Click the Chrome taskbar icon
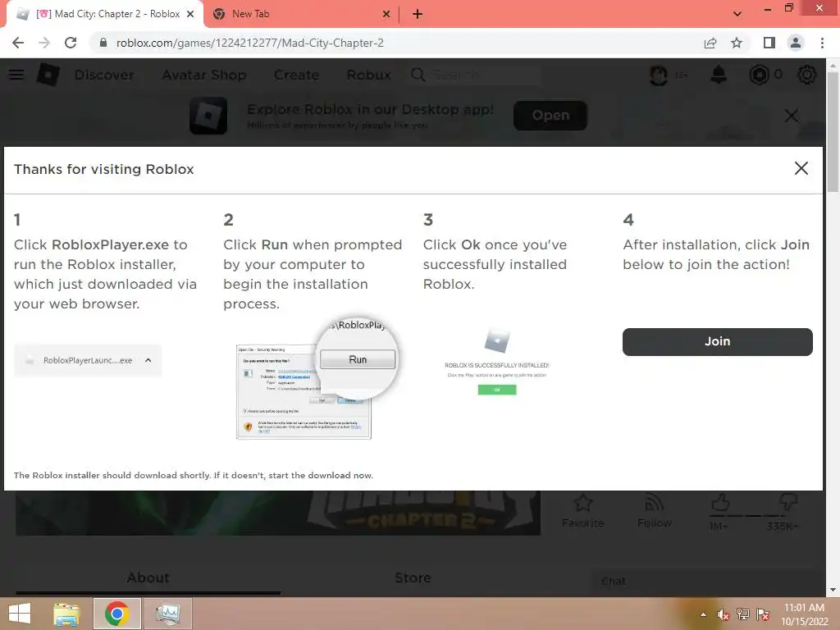Screen dimensions: 840x630 [116, 614]
